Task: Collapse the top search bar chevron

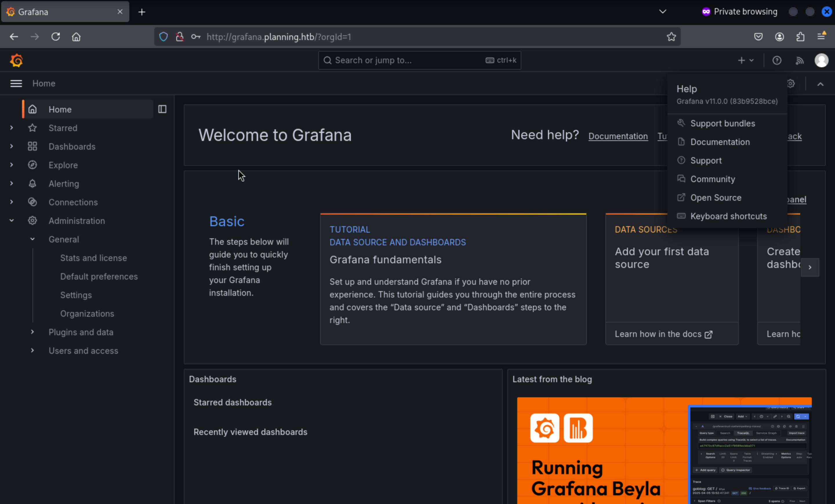Action: click(x=820, y=84)
